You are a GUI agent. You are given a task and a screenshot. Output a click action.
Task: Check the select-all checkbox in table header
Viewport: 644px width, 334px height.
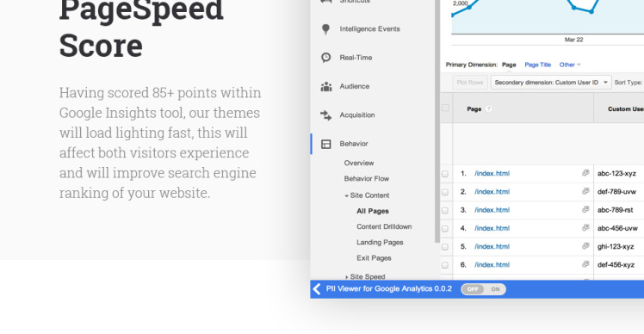pyautogui.click(x=445, y=108)
